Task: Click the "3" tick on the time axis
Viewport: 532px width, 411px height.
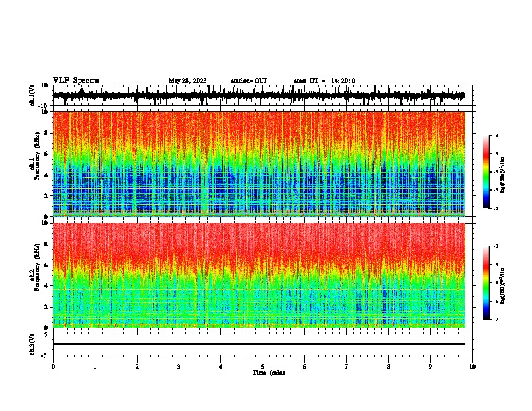Action: pos(179,367)
